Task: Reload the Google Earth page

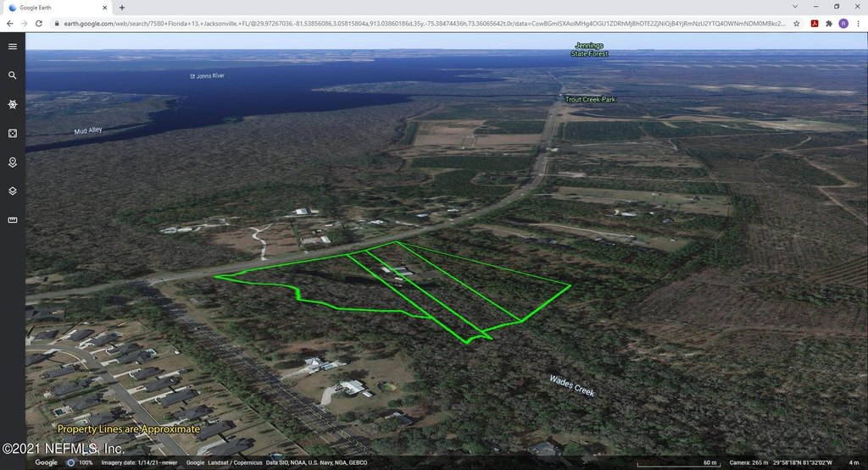Action: click(x=40, y=24)
